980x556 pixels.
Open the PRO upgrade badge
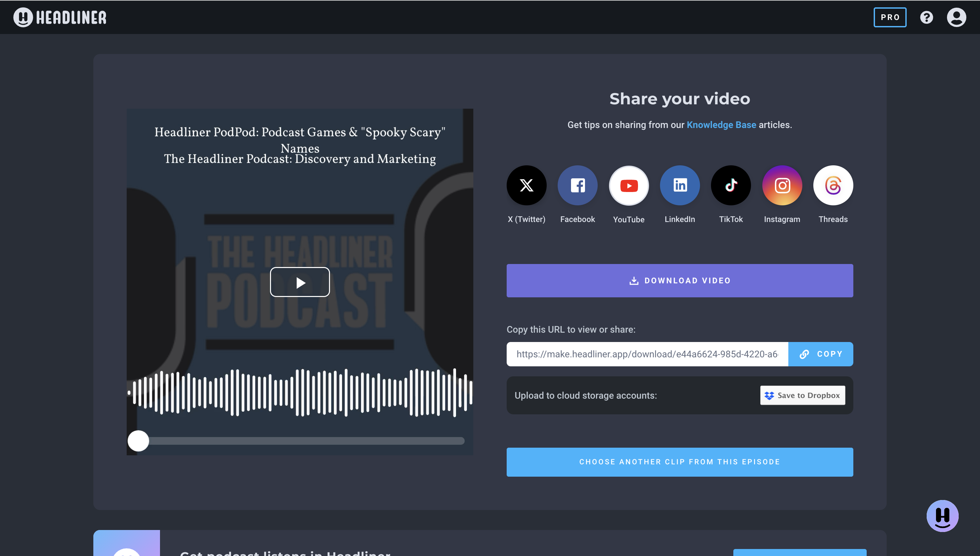pyautogui.click(x=890, y=17)
